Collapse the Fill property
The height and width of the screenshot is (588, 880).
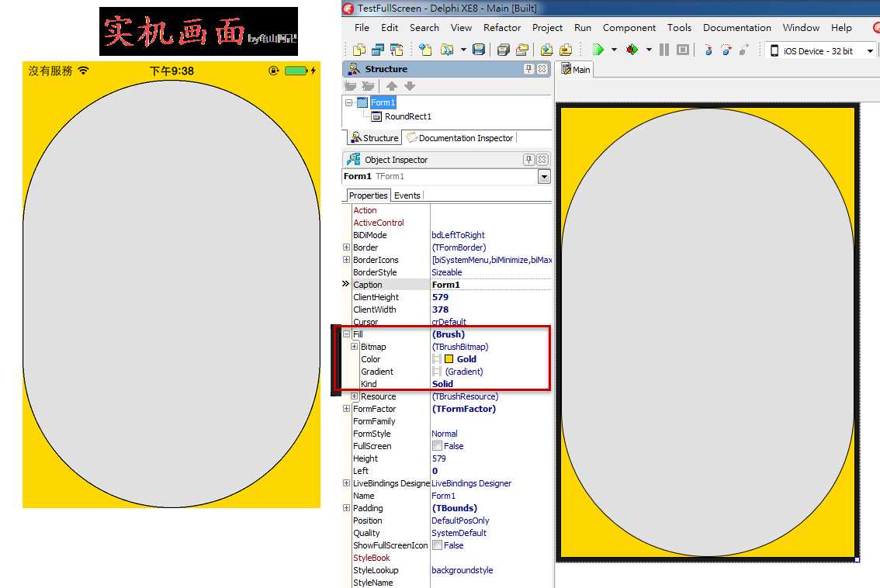click(346, 334)
